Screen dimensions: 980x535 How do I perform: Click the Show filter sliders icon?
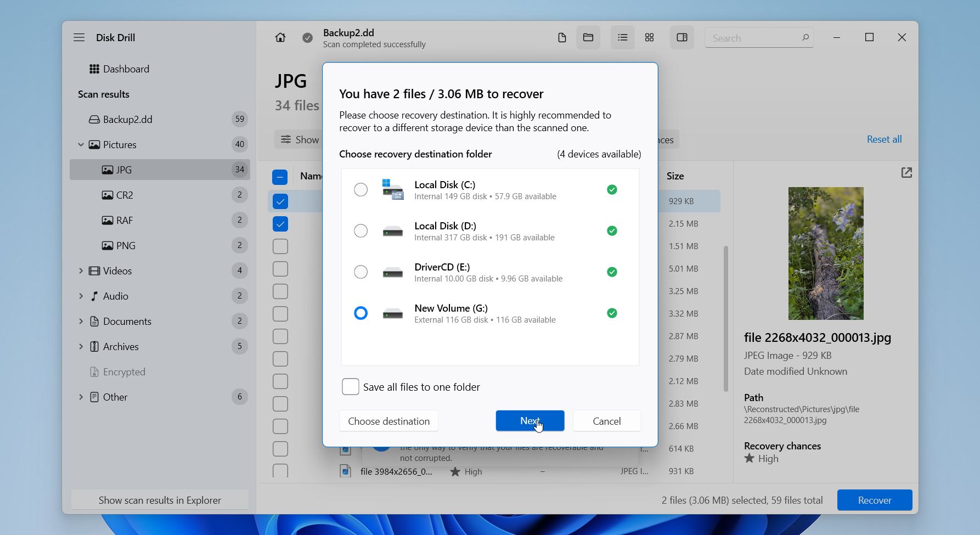286,139
